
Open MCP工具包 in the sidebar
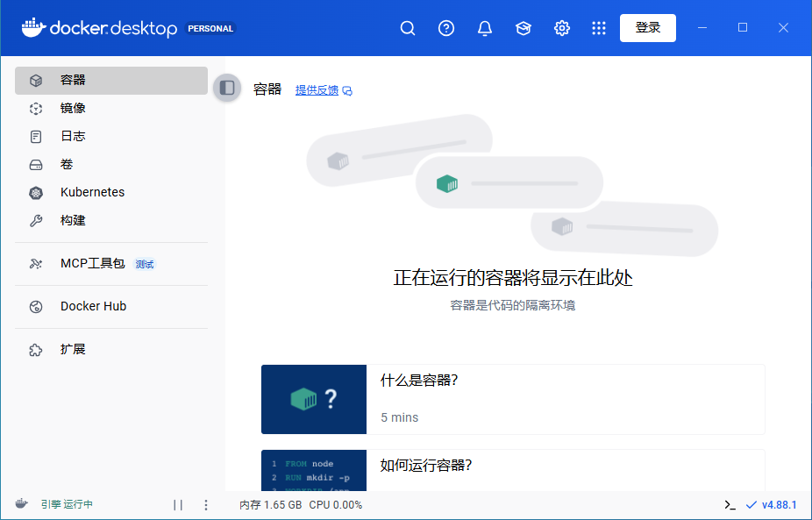coord(111,264)
